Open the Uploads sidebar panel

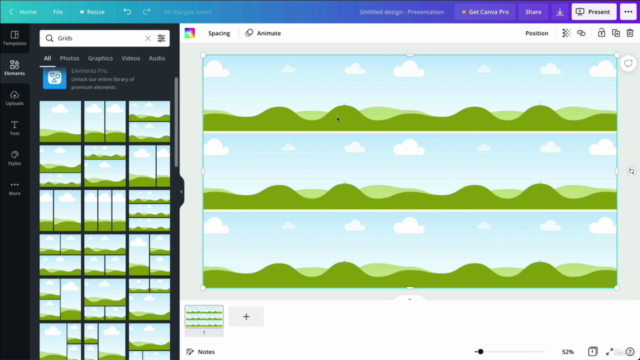tap(15, 98)
